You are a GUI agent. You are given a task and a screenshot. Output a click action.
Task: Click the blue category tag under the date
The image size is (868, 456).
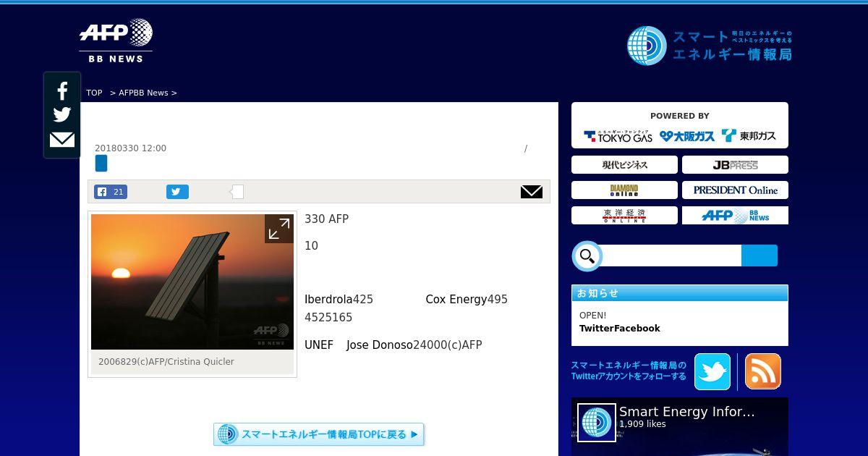pos(101,164)
